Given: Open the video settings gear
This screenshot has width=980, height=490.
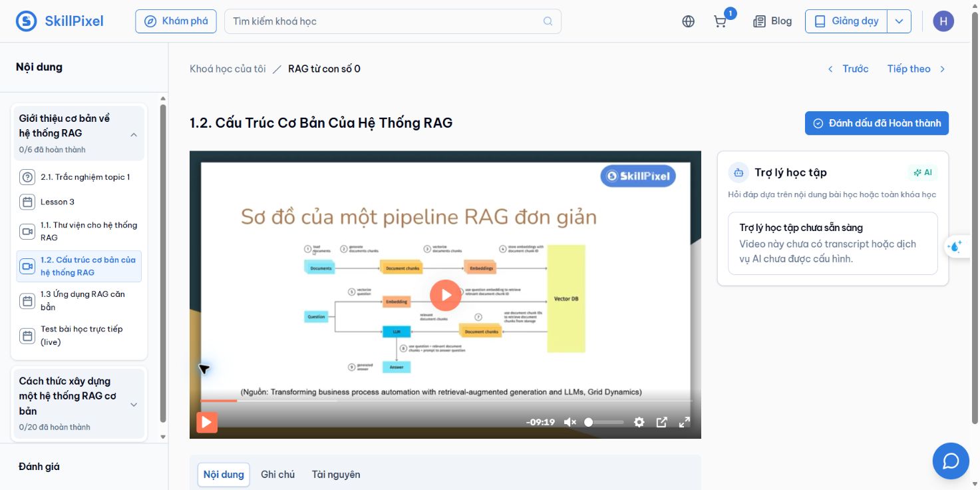Looking at the screenshot, I should [639, 422].
